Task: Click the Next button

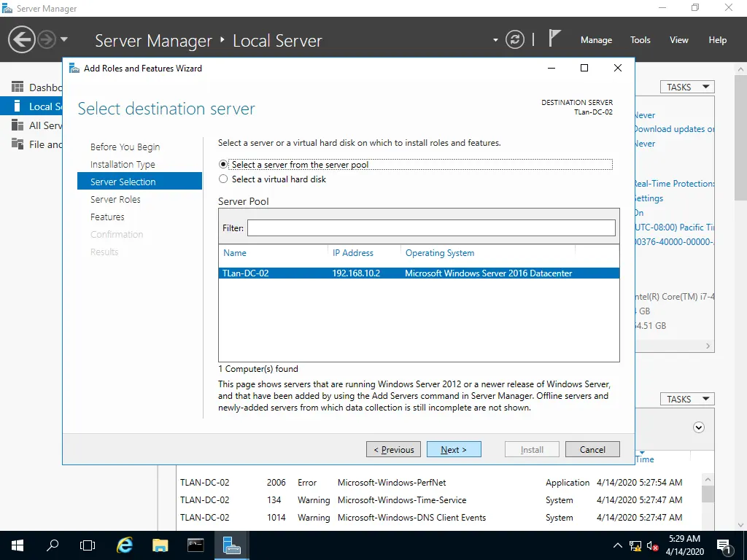Action: coord(454,449)
